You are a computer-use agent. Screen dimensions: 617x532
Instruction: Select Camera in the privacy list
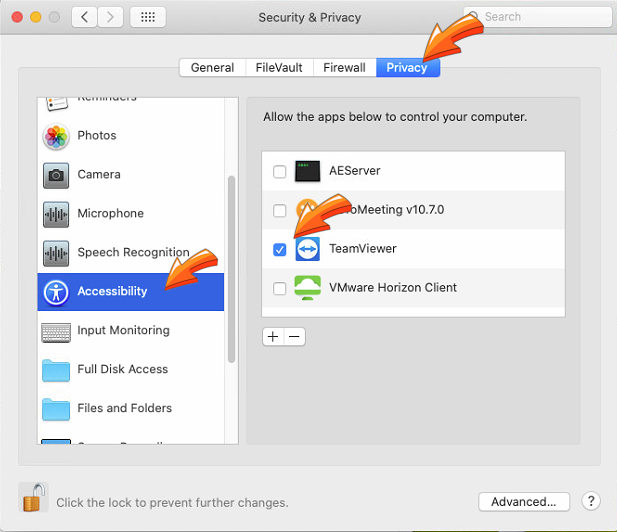pyautogui.click(x=131, y=175)
